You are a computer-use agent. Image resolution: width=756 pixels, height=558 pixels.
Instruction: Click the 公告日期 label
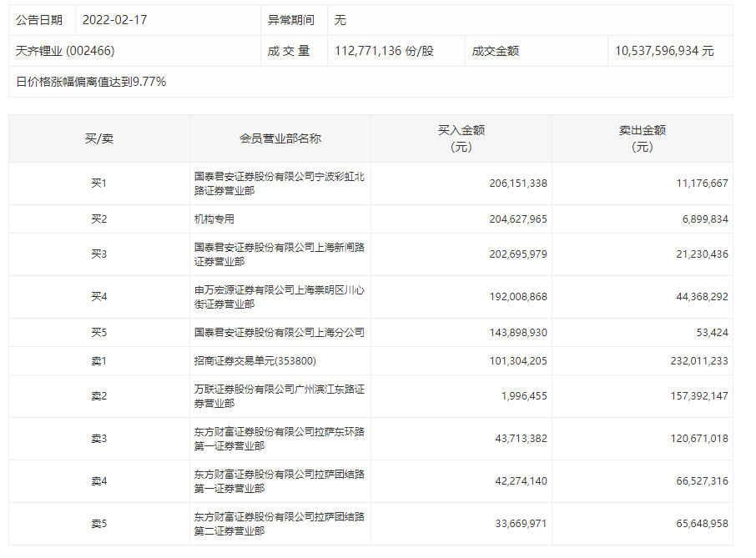39,20
